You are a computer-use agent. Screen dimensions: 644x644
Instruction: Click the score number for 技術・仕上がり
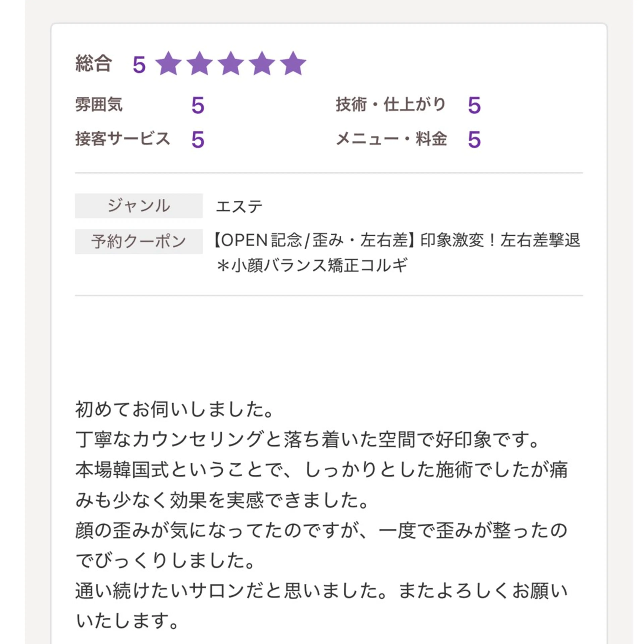[x=474, y=106]
